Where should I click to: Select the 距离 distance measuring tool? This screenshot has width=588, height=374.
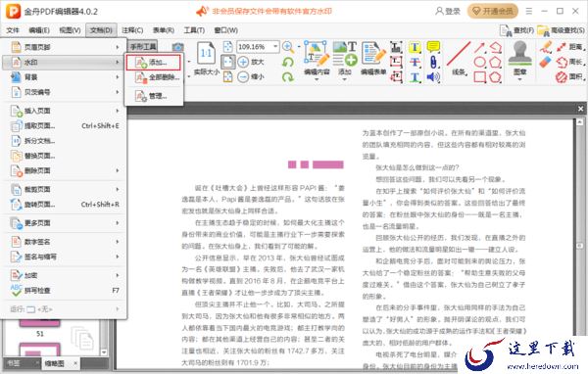[x=569, y=47]
